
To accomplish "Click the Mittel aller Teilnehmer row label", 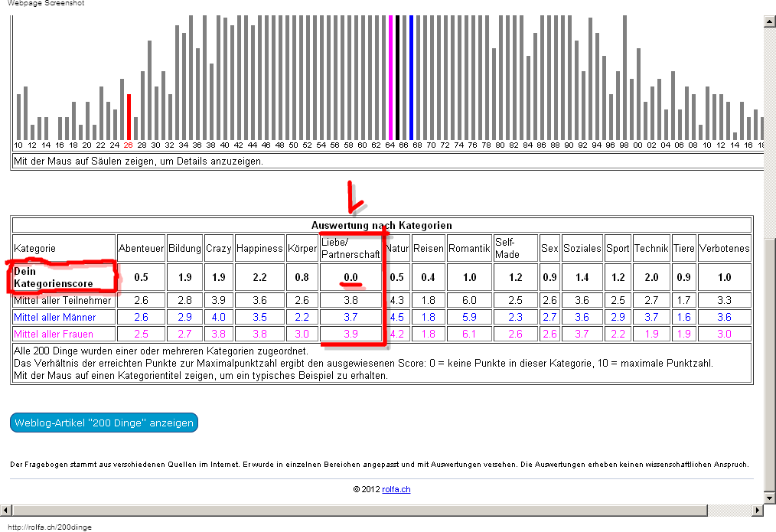I will pos(64,300).
